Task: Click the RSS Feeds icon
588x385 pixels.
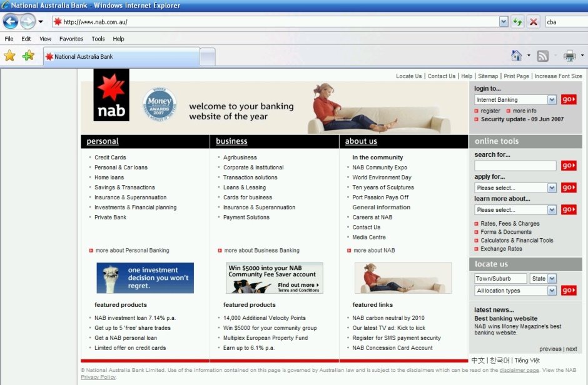Action: tap(542, 56)
